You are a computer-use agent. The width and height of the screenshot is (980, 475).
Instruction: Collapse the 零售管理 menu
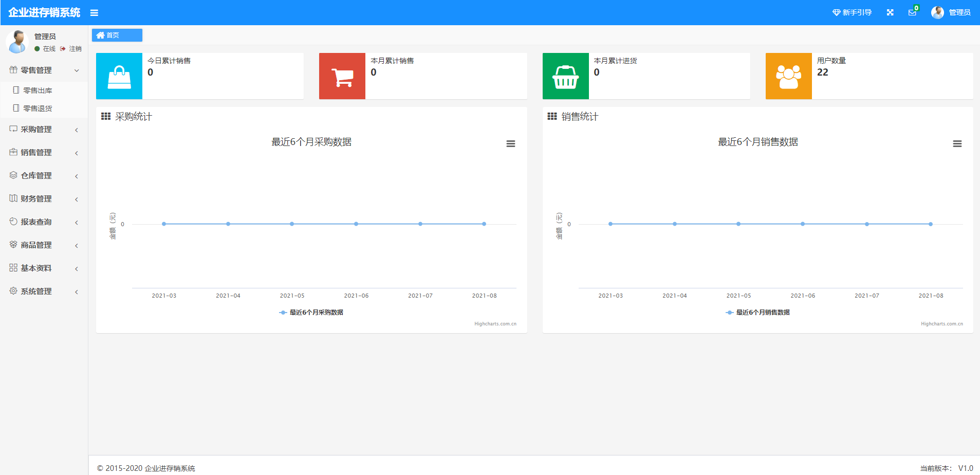(44, 70)
